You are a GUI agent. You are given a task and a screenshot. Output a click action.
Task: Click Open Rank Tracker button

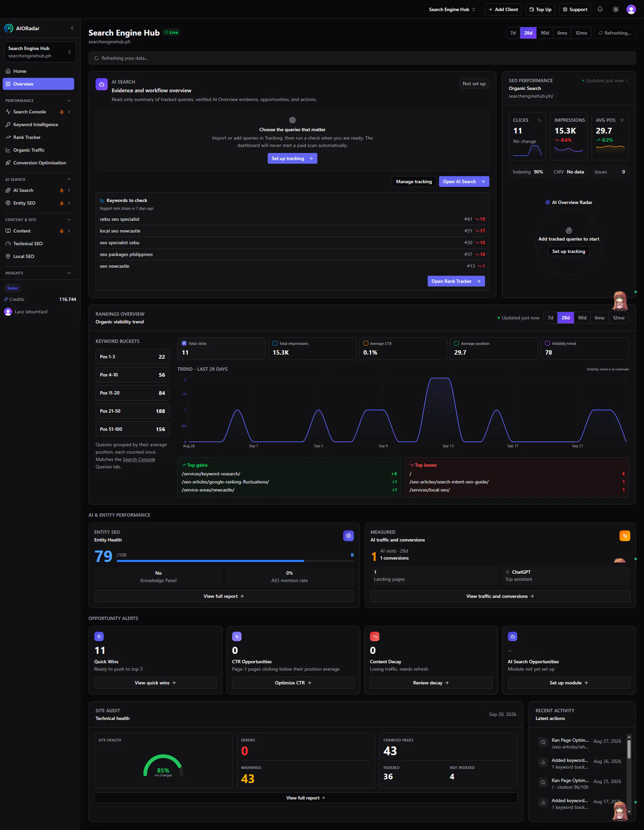tap(456, 281)
